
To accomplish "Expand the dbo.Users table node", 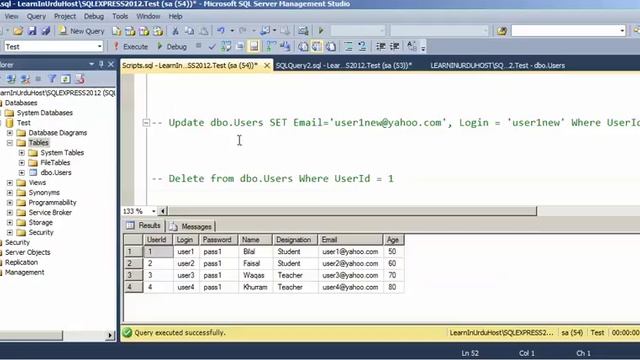I will 22,173.
